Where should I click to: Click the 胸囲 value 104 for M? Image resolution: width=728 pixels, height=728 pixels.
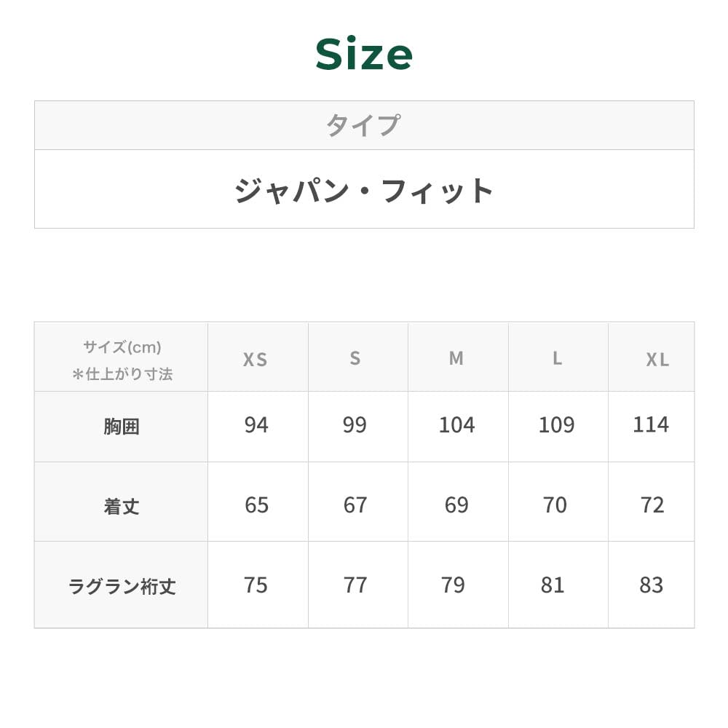pyautogui.click(x=456, y=425)
